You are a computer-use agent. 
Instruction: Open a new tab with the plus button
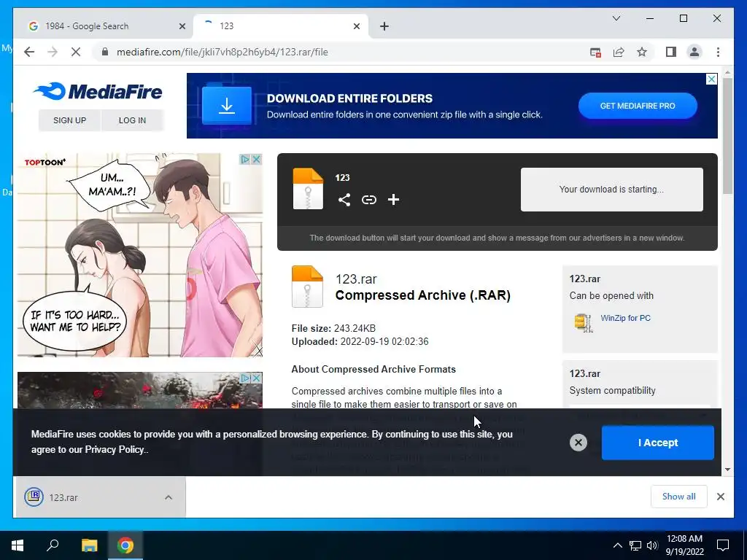(x=384, y=26)
